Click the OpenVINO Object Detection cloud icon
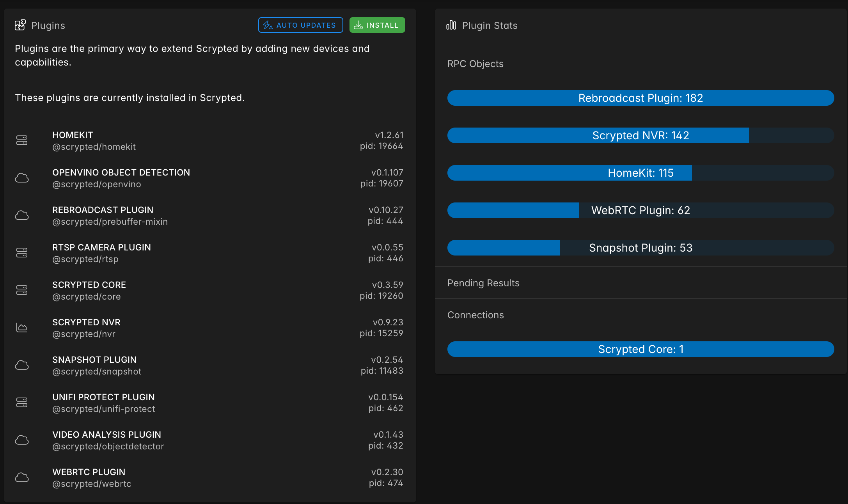Screen dimensions: 848x504 pos(22,178)
